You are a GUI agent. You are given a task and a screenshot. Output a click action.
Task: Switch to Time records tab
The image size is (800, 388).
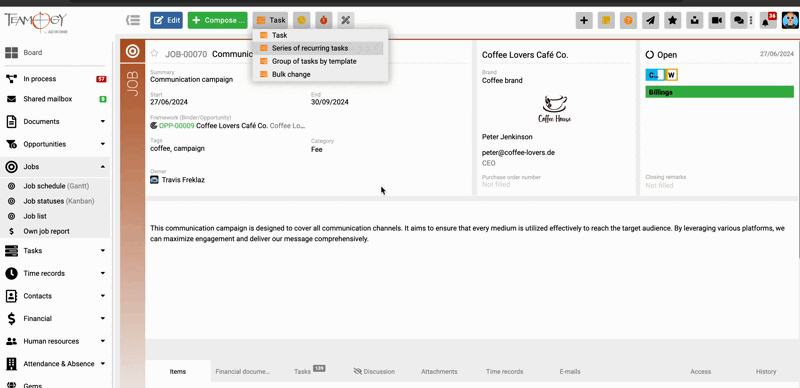tap(505, 372)
